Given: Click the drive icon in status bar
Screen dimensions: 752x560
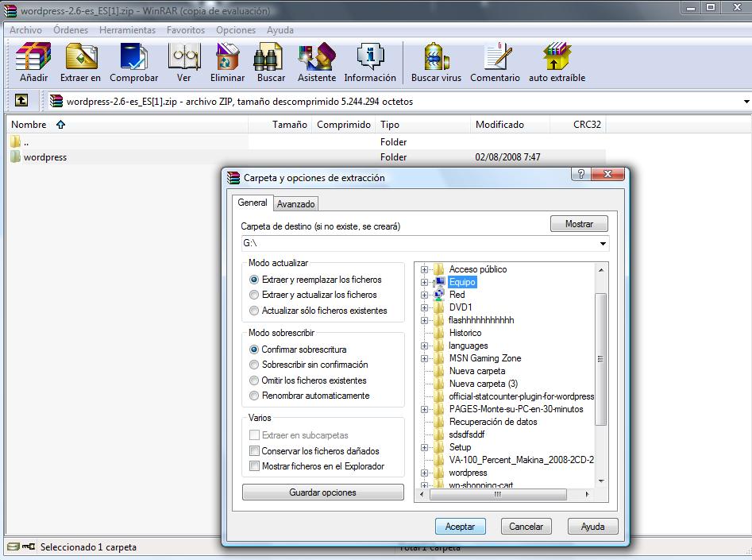Looking at the screenshot, I should 13,546.
